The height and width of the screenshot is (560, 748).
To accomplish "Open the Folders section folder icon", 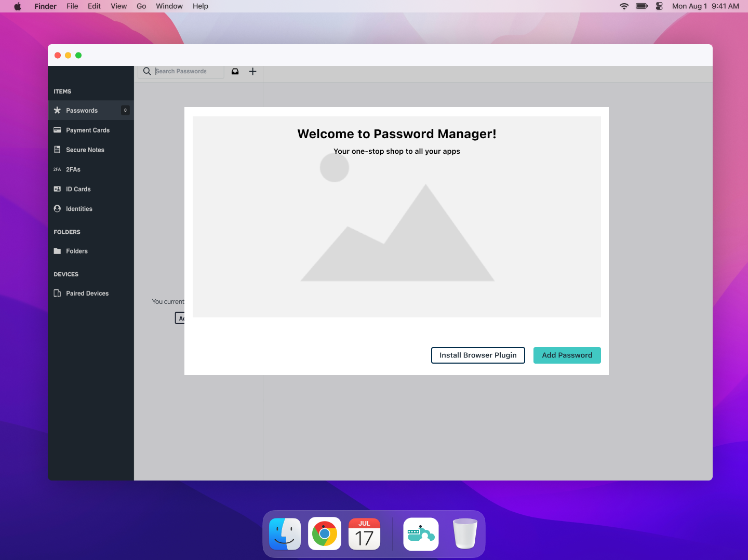I will pyautogui.click(x=57, y=251).
